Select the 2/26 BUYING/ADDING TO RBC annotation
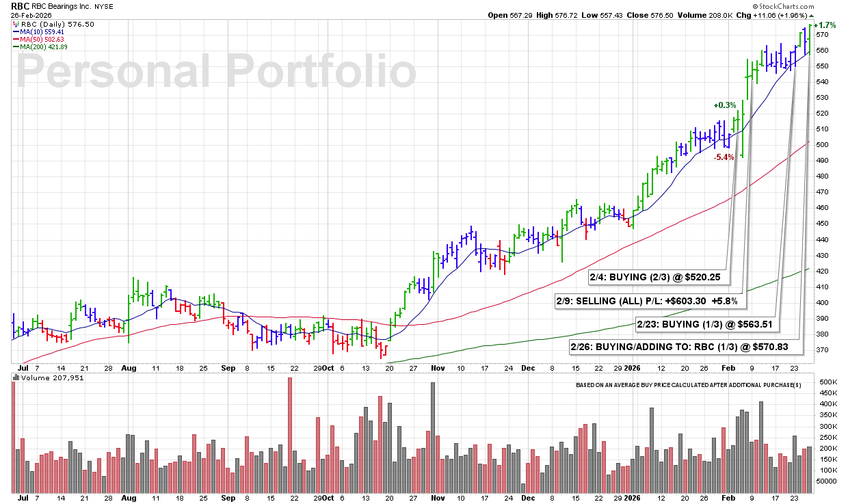The width and height of the screenshot is (848, 504). click(679, 347)
